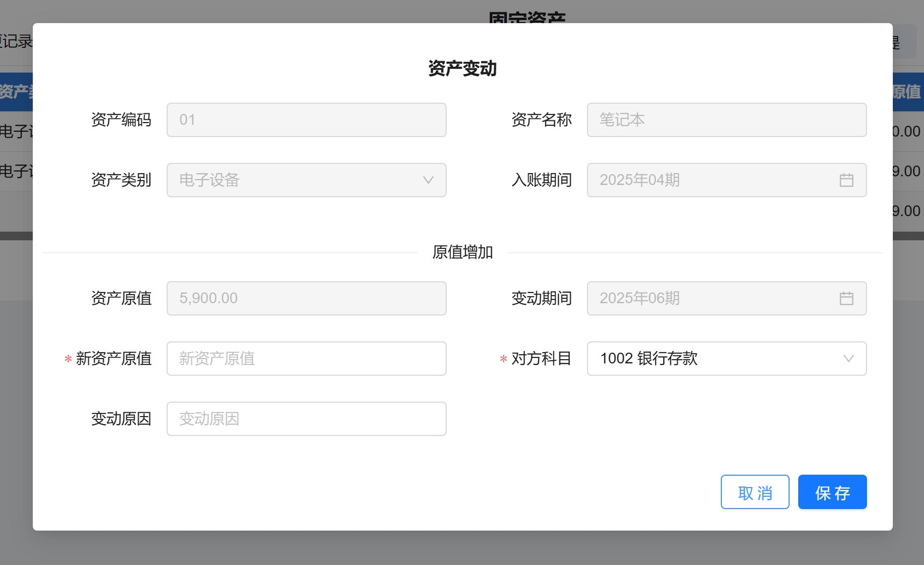Click the 资产编码 field showing 01

(x=306, y=120)
